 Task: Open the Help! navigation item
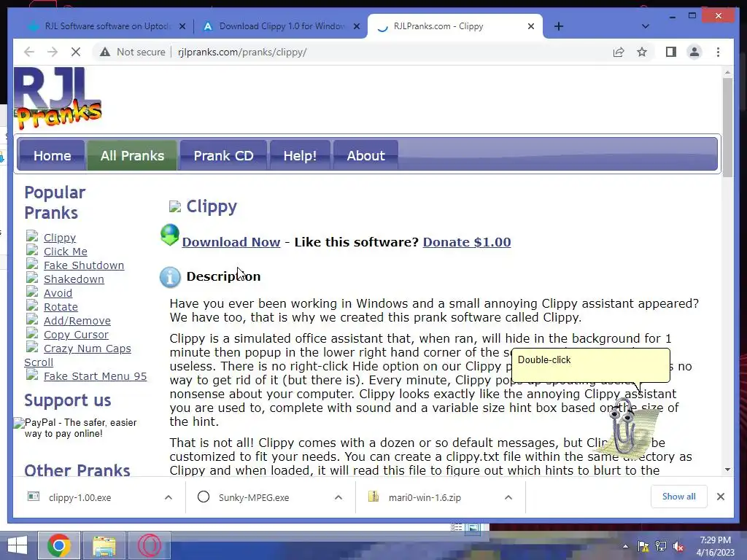click(300, 155)
